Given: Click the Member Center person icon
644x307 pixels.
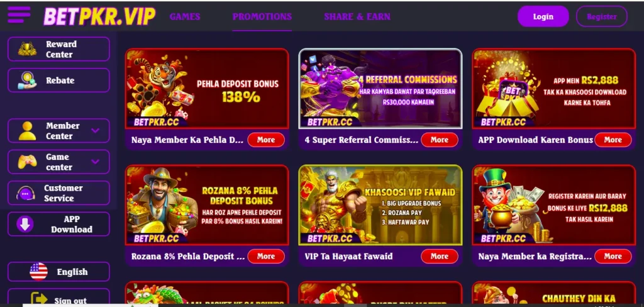Looking at the screenshot, I should point(27,131).
